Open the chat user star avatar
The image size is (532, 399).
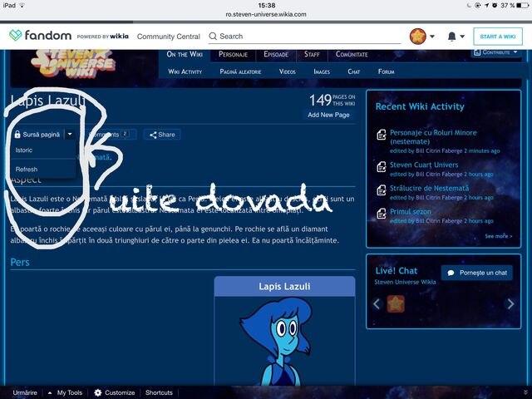click(396, 303)
